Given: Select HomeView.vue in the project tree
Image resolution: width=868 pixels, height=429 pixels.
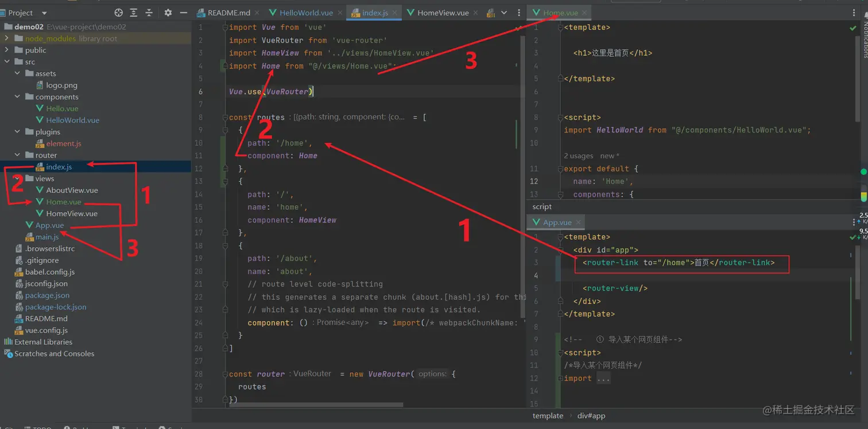Looking at the screenshot, I should [72, 213].
